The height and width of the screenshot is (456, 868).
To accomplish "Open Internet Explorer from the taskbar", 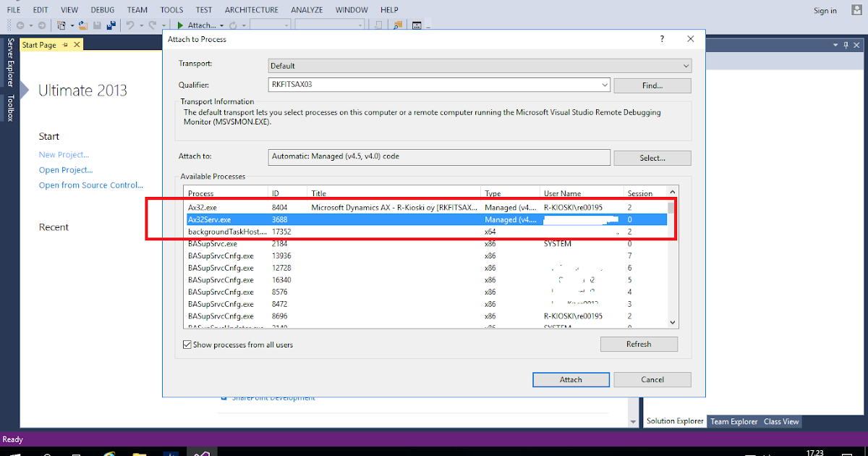I will pyautogui.click(x=109, y=453).
